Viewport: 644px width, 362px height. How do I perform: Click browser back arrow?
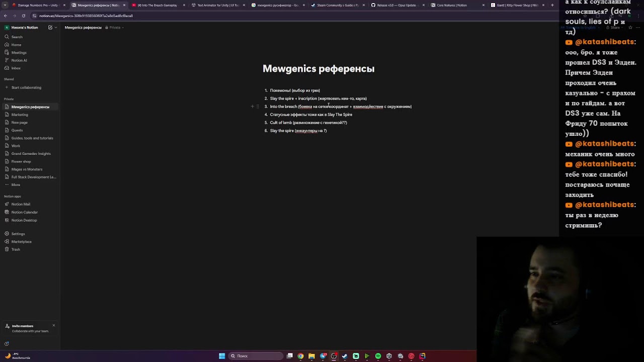5,16
